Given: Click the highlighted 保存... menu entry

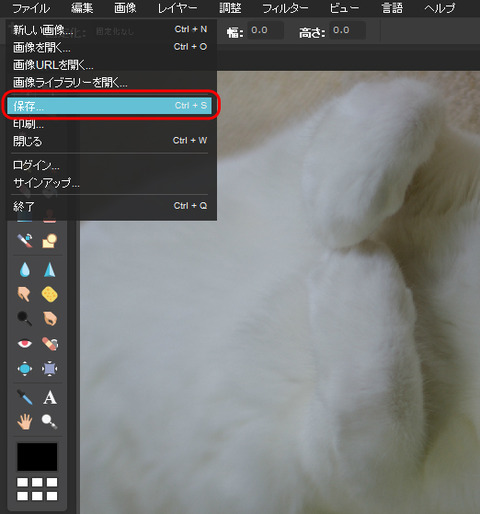Looking at the screenshot, I should click(110, 106).
